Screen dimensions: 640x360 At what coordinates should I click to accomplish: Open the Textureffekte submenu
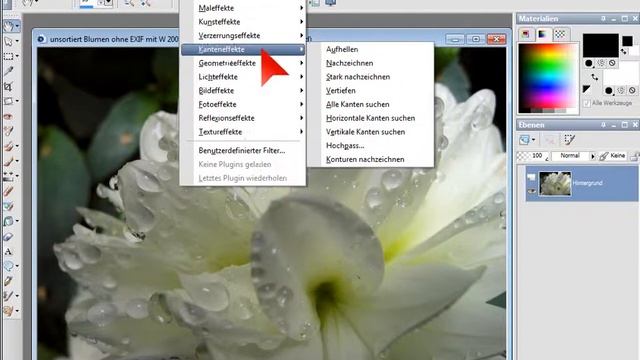point(243,132)
